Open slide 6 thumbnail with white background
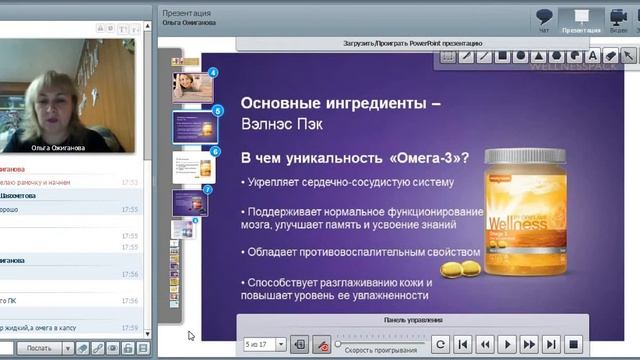The image size is (640, 360). point(194,167)
